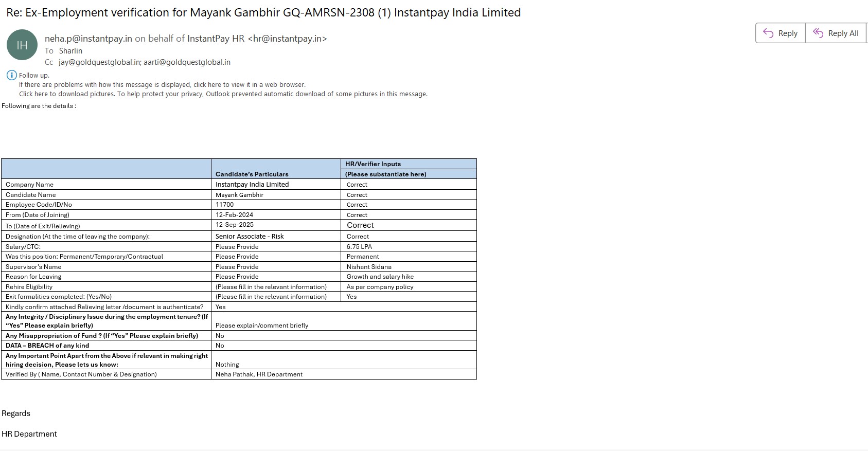Click the 'Regards' closing text
Screen dimensions: 868x451
point(16,413)
